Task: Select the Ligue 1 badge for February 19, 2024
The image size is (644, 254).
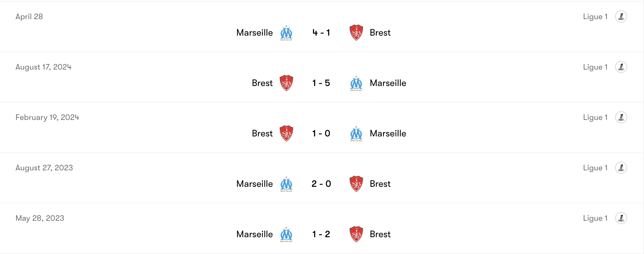Action: click(x=621, y=117)
